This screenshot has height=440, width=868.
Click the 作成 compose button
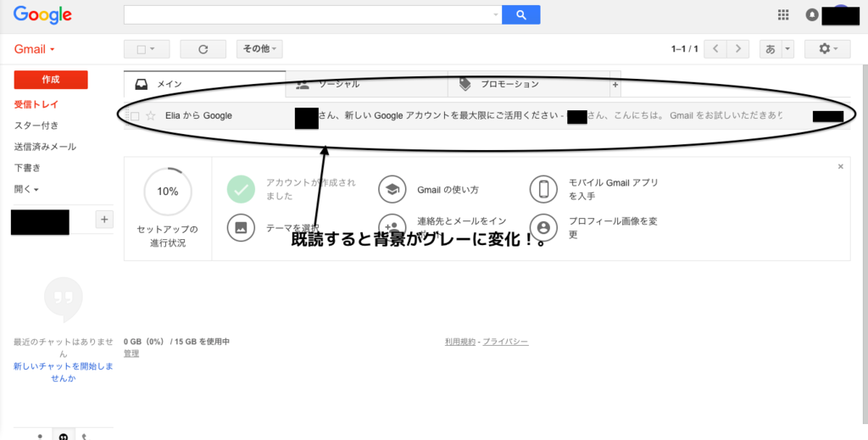pos(51,80)
